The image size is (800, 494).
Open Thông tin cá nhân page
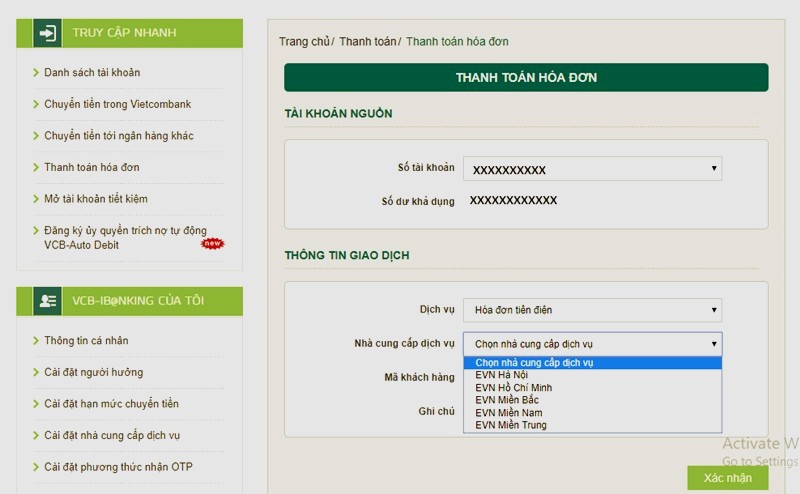[86, 341]
